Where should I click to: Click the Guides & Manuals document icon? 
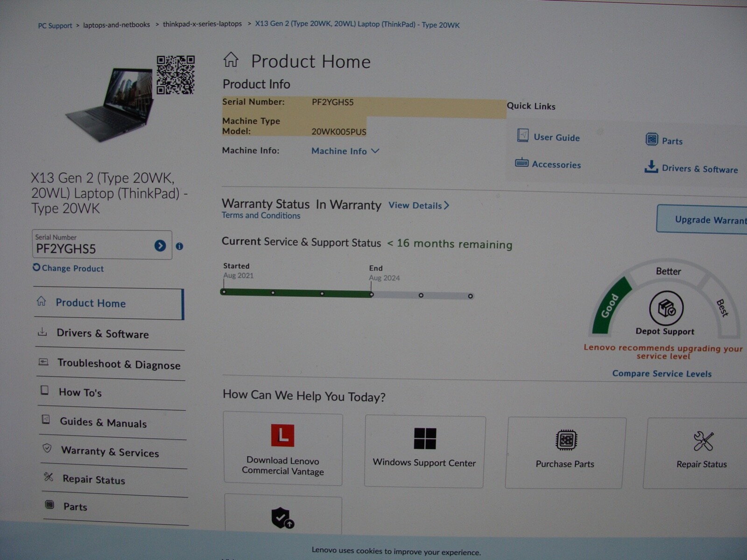click(x=46, y=419)
